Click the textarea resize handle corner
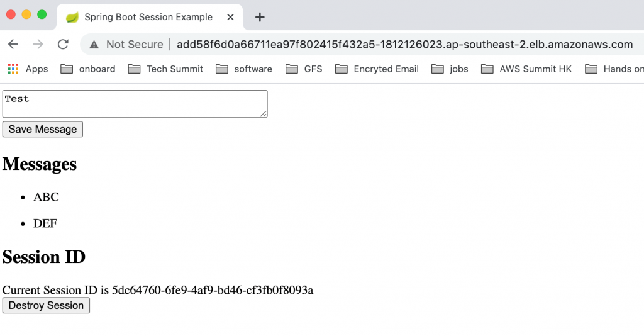This screenshot has height=336, width=644. (264, 114)
